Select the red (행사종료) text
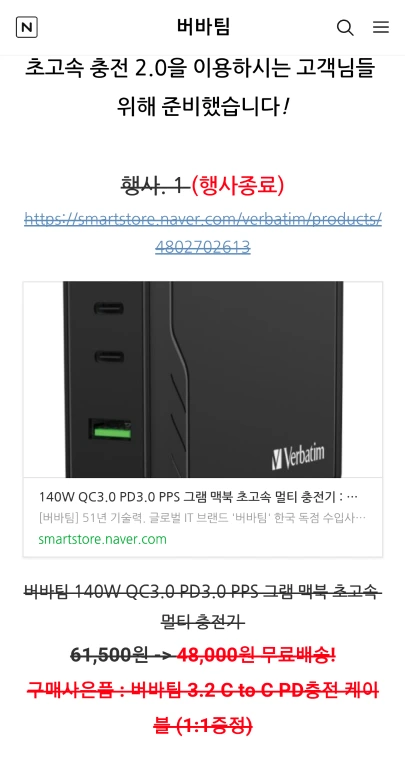405x761 pixels. 237,185
